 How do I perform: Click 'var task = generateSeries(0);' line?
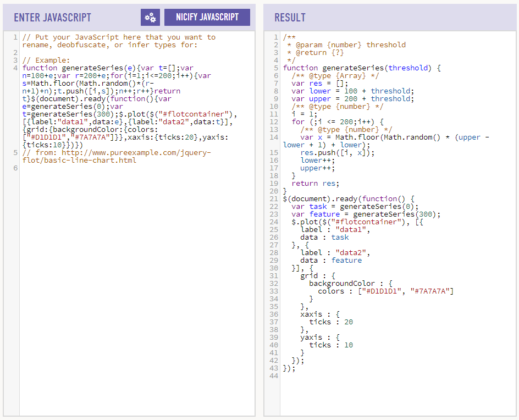[355, 207]
